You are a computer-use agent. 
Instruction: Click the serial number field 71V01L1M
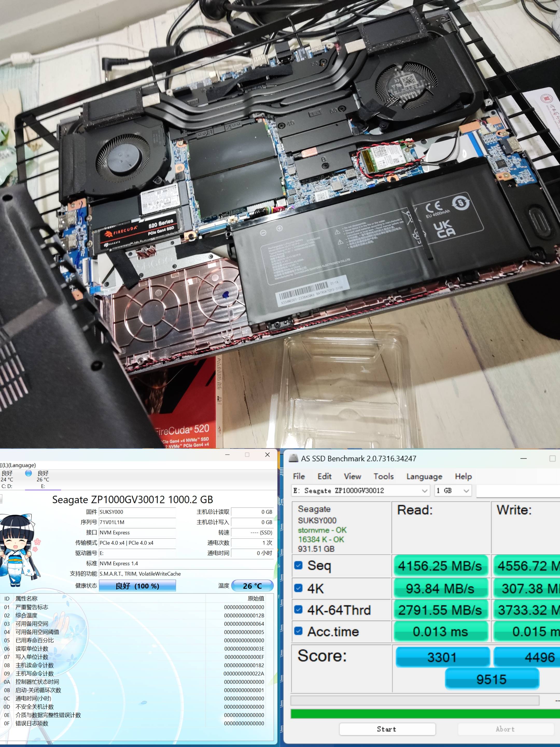[x=137, y=522]
